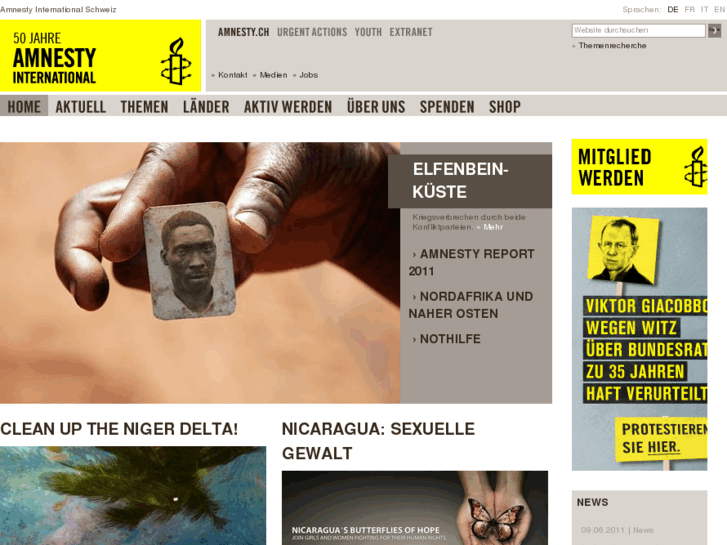Screen dimensions: 727x545
Task: Click Mehr link under Elfenbeinküste teaser
Action: coord(493,227)
